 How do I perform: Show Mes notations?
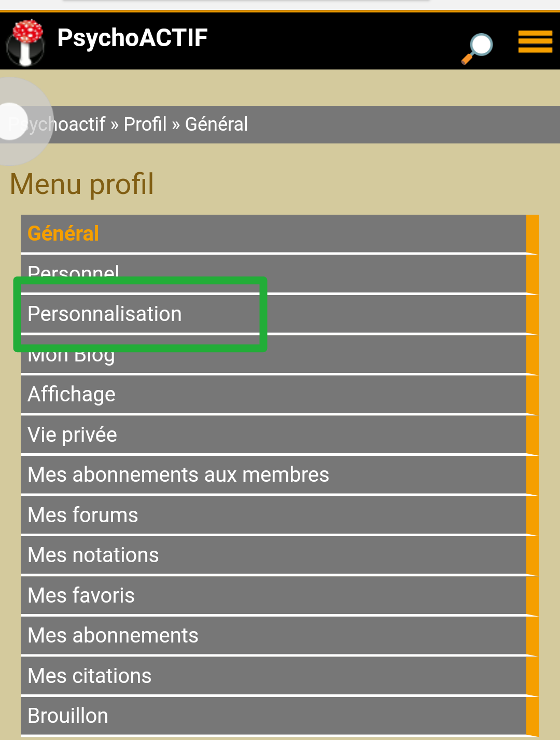pos(93,555)
